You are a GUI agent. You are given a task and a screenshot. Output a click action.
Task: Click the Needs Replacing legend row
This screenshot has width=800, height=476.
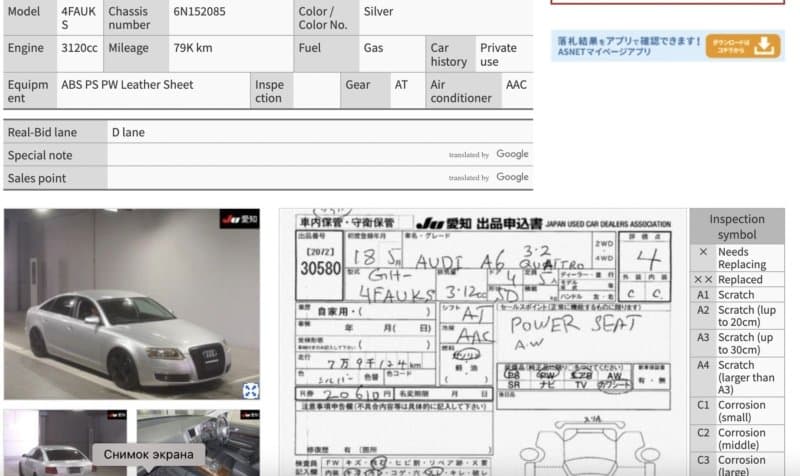[737, 258]
